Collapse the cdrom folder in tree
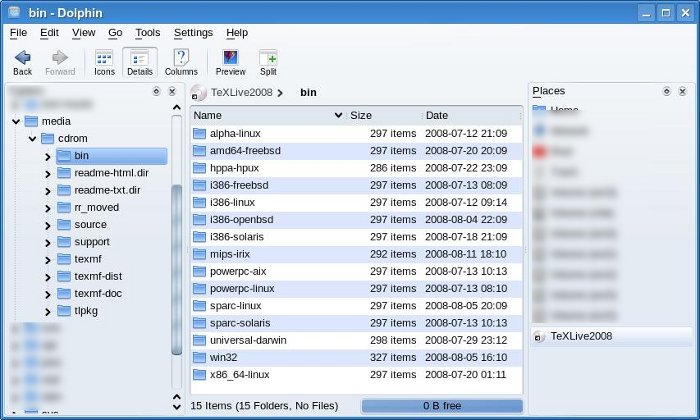Screen dimensions: 700x420 click(x=32, y=139)
